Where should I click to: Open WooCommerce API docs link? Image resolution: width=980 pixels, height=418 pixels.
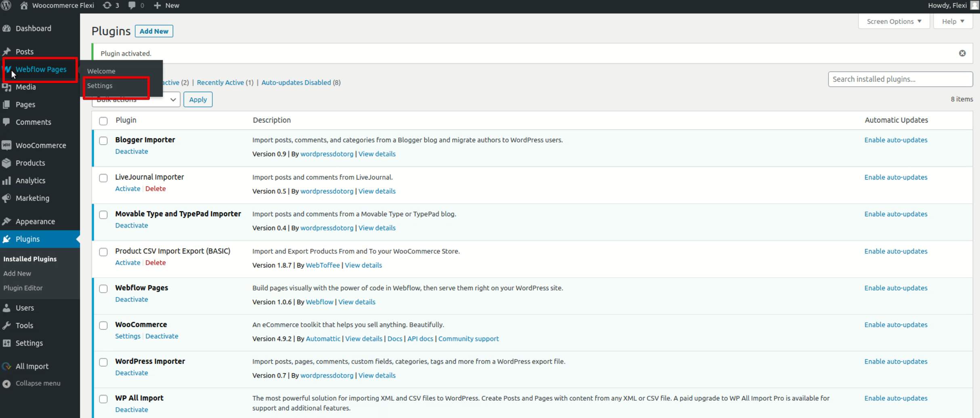coord(420,339)
